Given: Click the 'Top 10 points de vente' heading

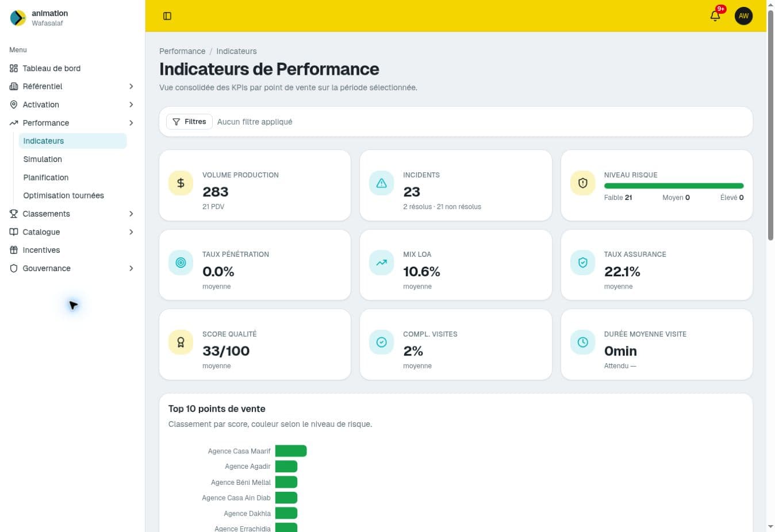Looking at the screenshot, I should pyautogui.click(x=217, y=409).
